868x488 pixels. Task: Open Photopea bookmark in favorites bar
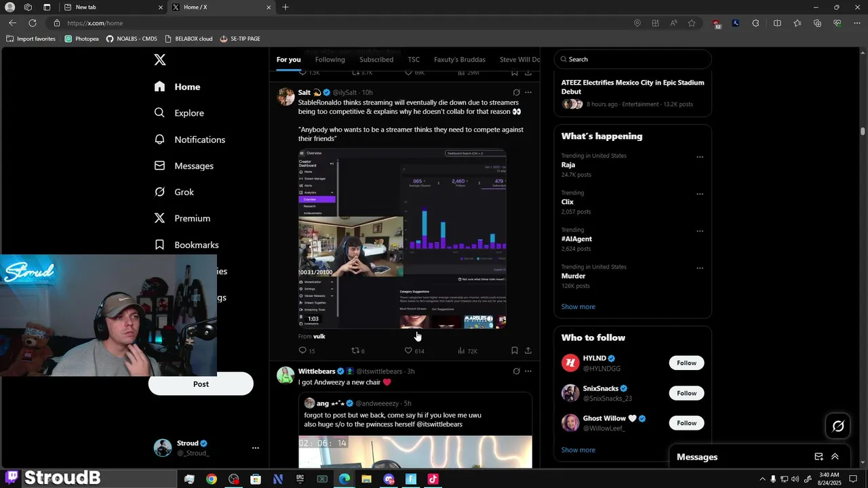81,39
